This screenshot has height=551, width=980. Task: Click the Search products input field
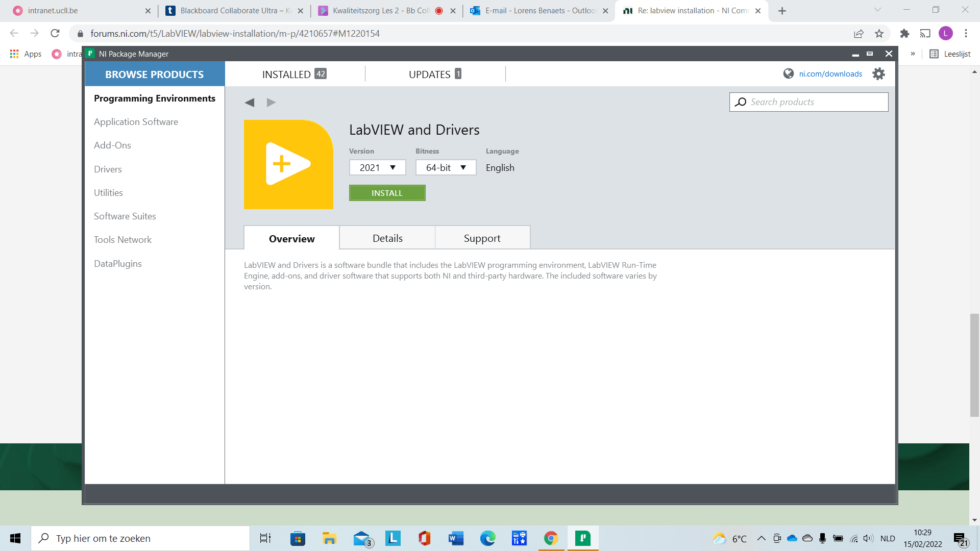(x=808, y=102)
